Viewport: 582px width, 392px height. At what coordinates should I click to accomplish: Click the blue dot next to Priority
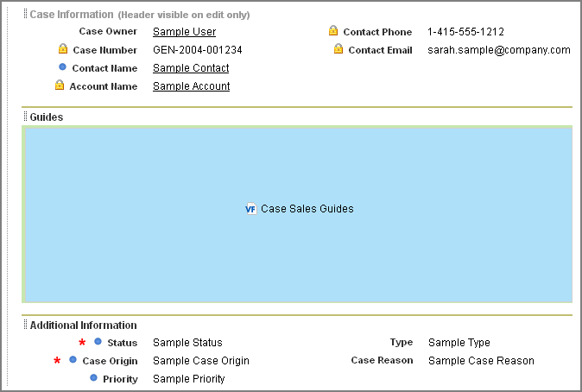(93, 377)
